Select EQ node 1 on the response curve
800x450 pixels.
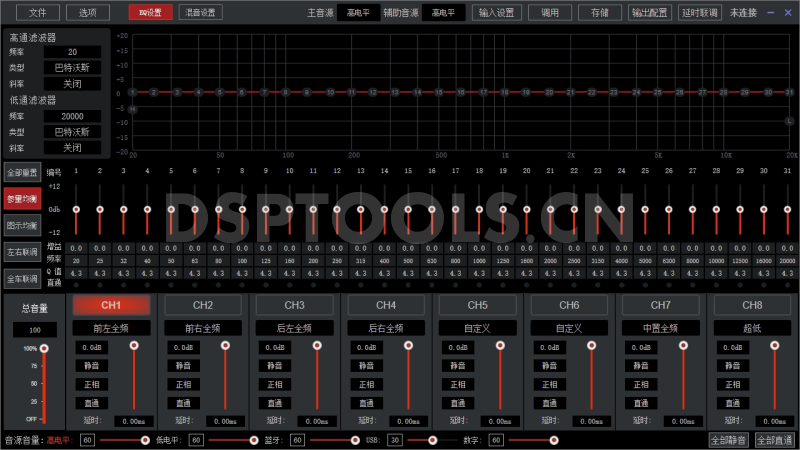click(132, 92)
